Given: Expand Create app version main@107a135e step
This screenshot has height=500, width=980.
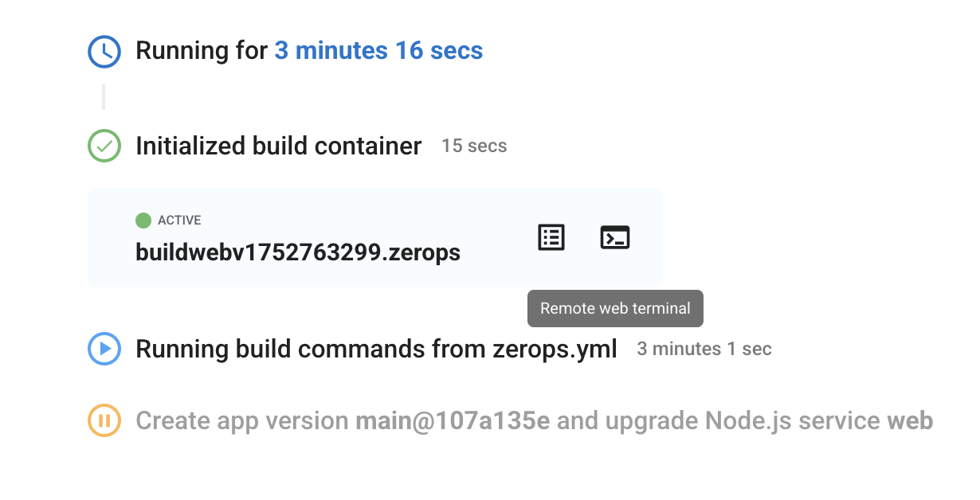Looking at the screenshot, I should pos(534,420).
